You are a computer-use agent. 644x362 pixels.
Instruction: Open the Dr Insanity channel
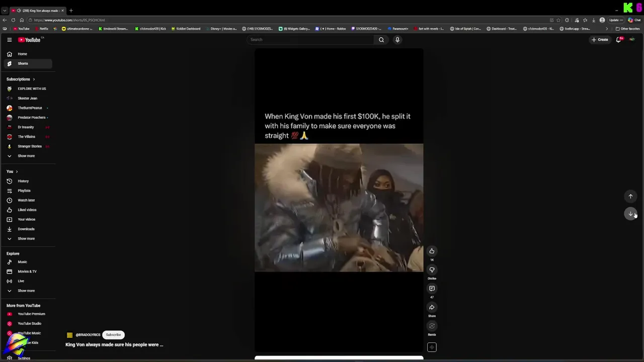tap(28, 127)
